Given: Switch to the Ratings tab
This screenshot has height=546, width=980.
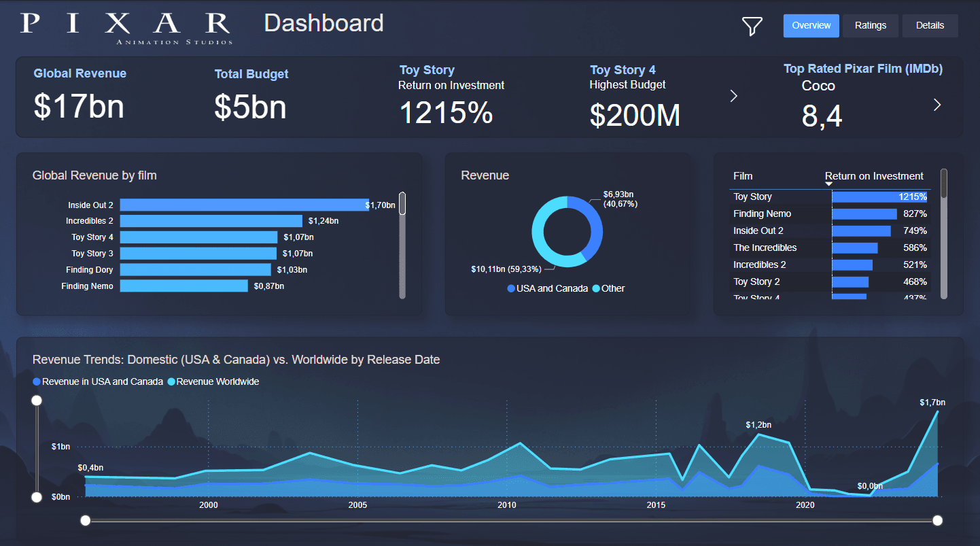Looking at the screenshot, I should coord(871,25).
